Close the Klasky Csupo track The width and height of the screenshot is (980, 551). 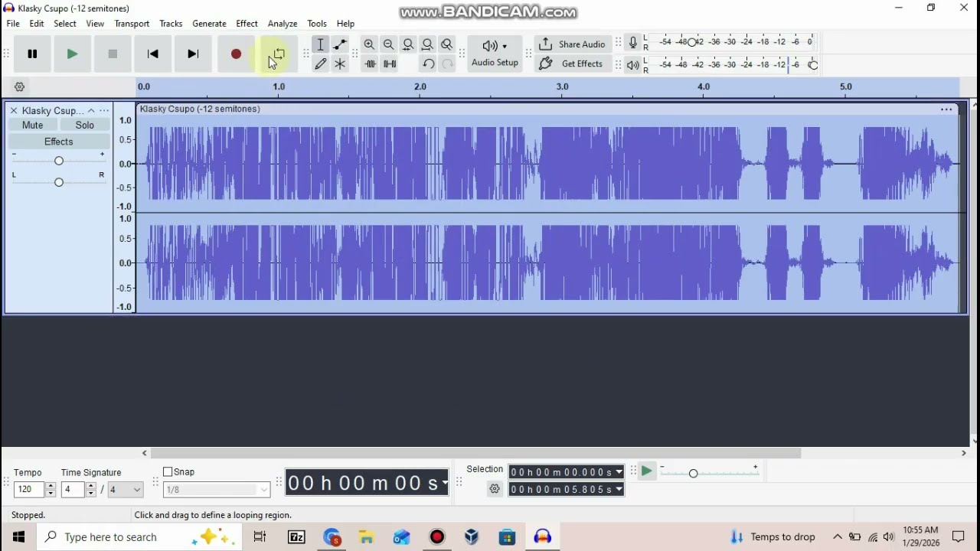pyautogui.click(x=14, y=111)
